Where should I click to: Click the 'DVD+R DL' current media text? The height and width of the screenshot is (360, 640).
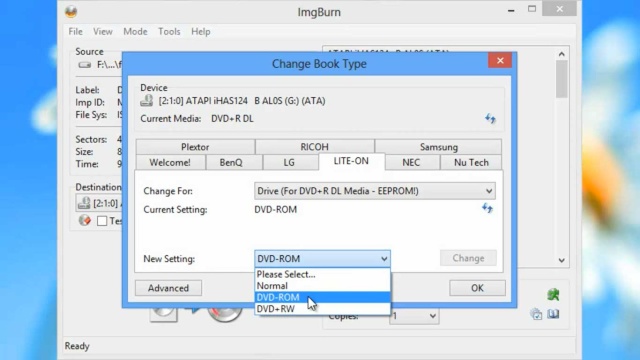tap(232, 119)
